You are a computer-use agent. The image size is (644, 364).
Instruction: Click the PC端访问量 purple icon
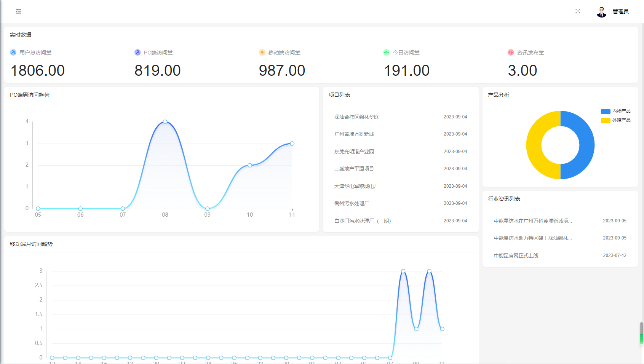[137, 53]
